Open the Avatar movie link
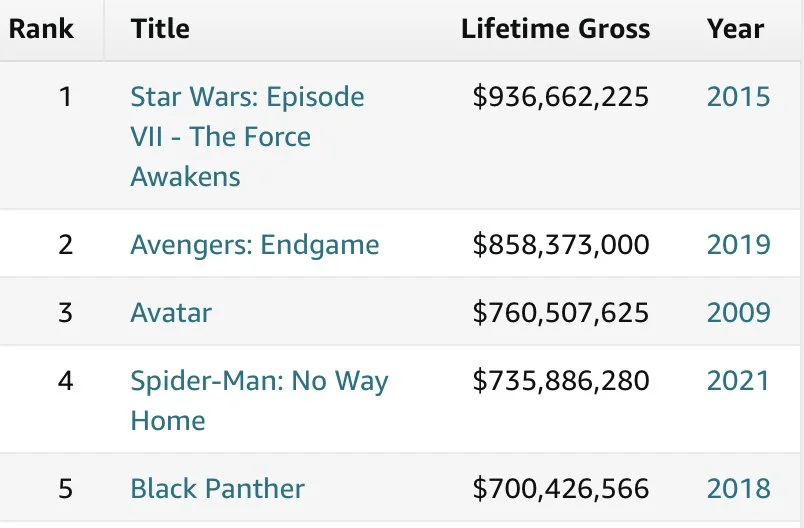The height and width of the screenshot is (528, 804). (171, 313)
